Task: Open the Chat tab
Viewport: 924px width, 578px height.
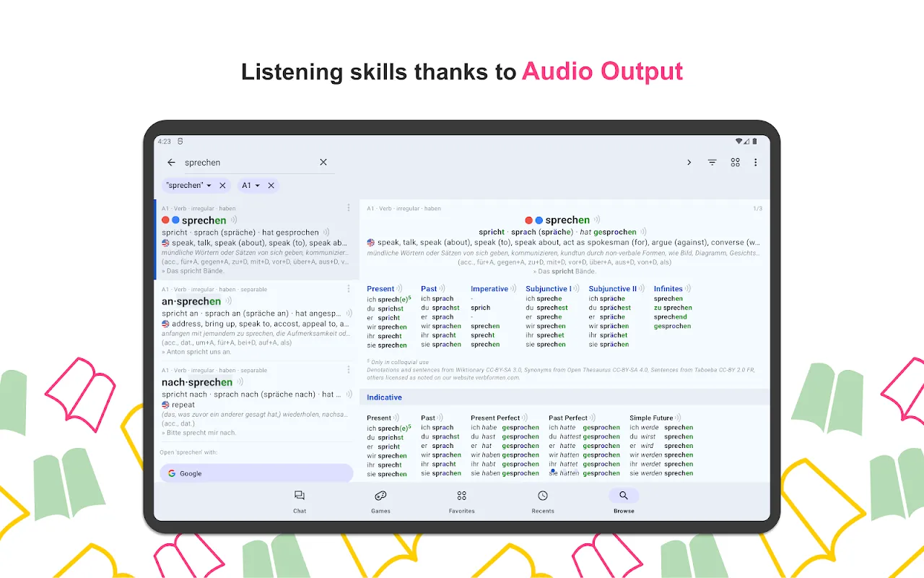Action: [x=300, y=501]
